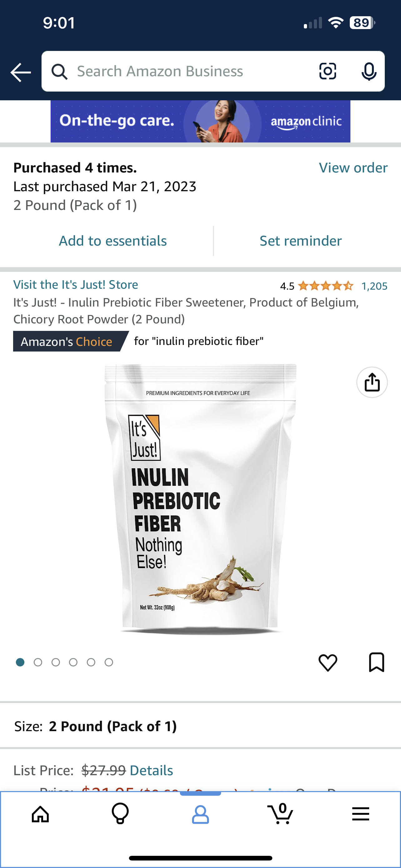
Task: Tap Set reminder
Action: point(301,241)
